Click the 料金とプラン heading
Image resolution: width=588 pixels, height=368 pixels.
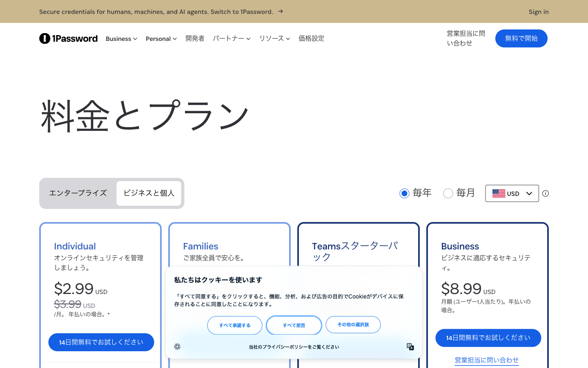pos(145,116)
